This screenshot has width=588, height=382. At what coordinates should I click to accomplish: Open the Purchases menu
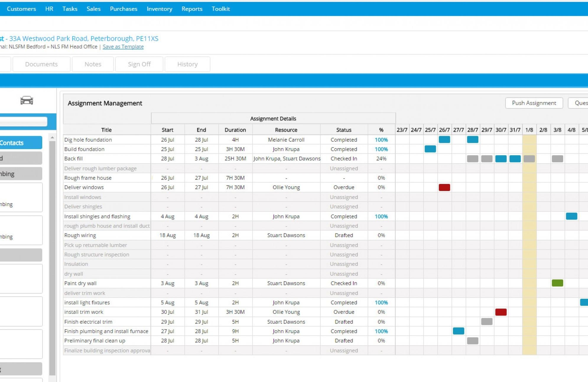123,9
